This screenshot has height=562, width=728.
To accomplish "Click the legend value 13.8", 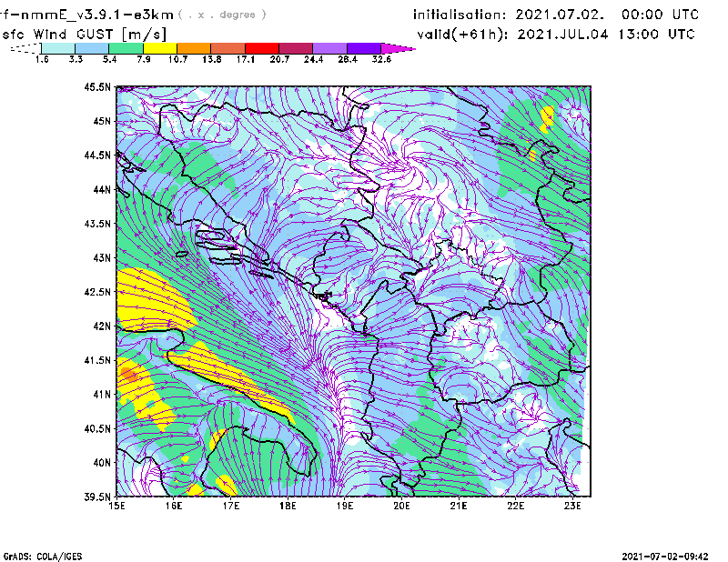I will point(212,59).
